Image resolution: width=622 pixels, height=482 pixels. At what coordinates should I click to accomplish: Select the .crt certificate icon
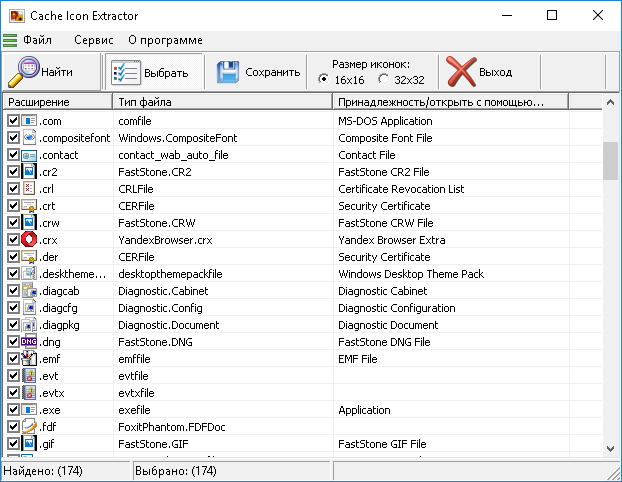coord(29,206)
